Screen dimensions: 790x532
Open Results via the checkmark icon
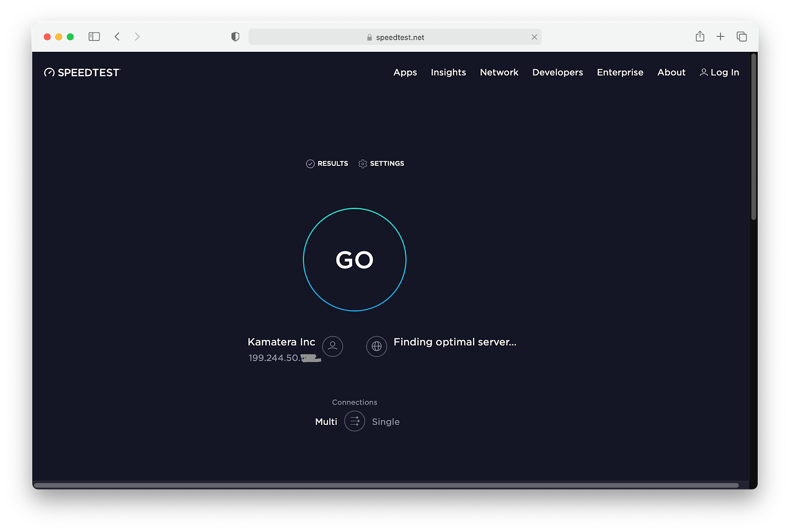pyautogui.click(x=311, y=163)
